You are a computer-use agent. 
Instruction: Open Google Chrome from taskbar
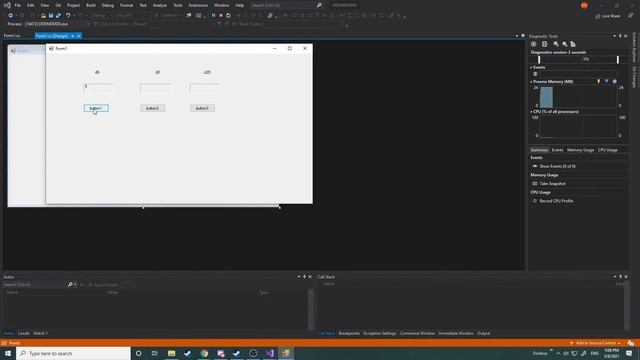point(204,353)
